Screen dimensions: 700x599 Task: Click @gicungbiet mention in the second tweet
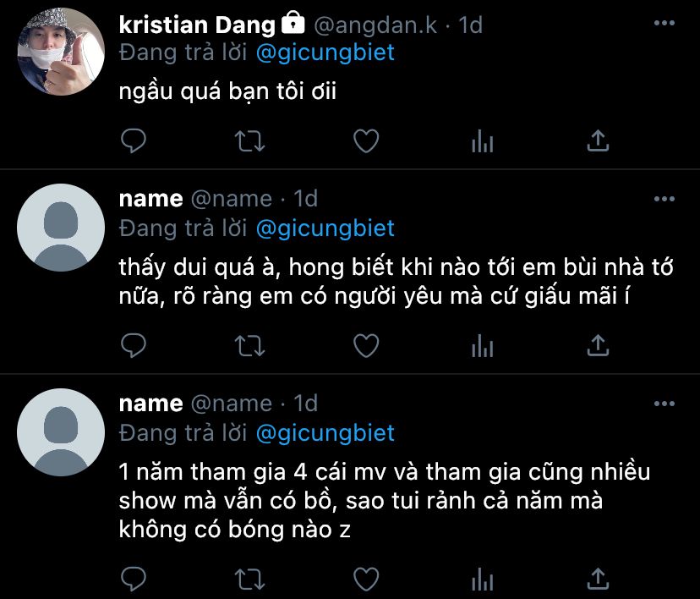coord(325,228)
